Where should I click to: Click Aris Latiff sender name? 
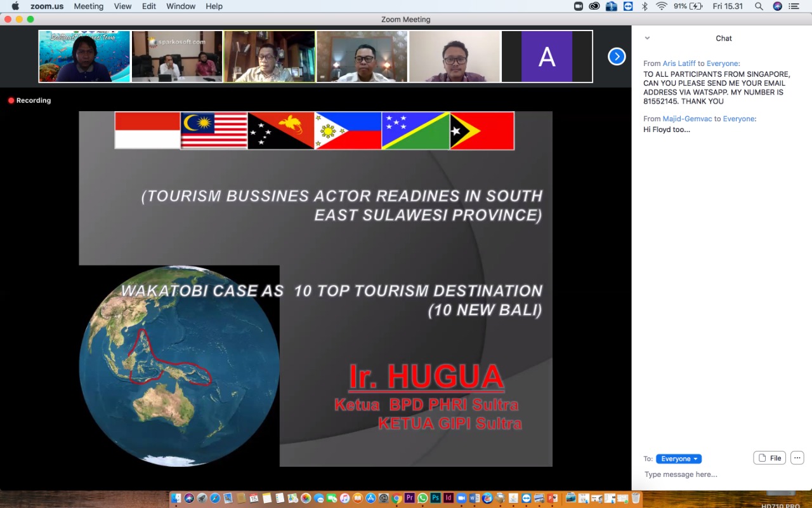click(x=679, y=63)
